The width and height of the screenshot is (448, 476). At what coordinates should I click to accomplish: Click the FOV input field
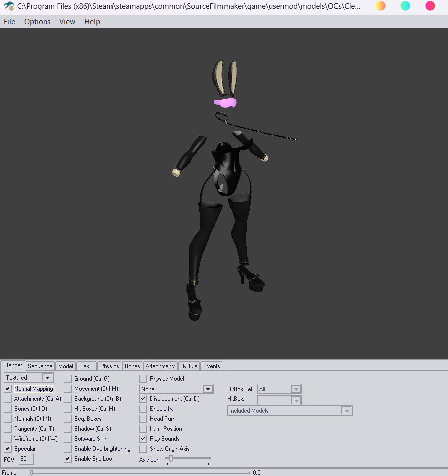click(x=26, y=459)
